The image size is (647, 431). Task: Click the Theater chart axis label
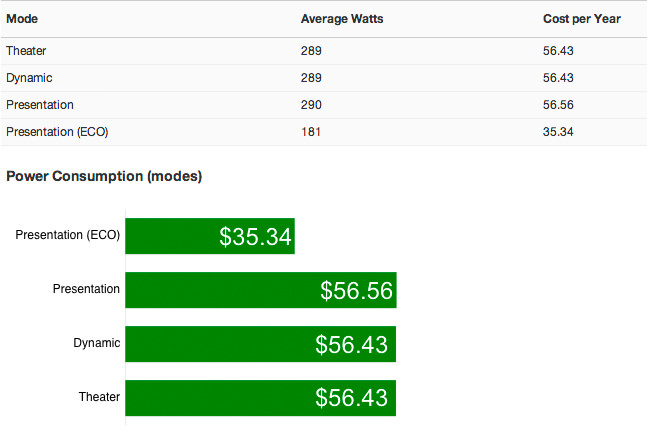99,397
